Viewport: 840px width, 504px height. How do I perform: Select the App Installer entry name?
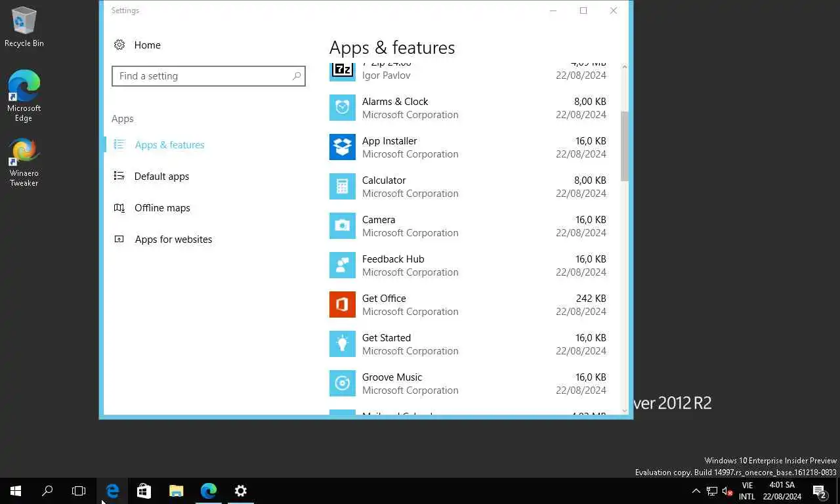click(x=389, y=140)
